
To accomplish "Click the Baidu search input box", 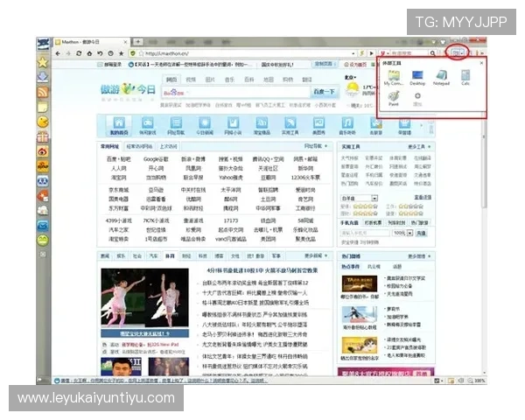I will pyautogui.click(x=235, y=92).
